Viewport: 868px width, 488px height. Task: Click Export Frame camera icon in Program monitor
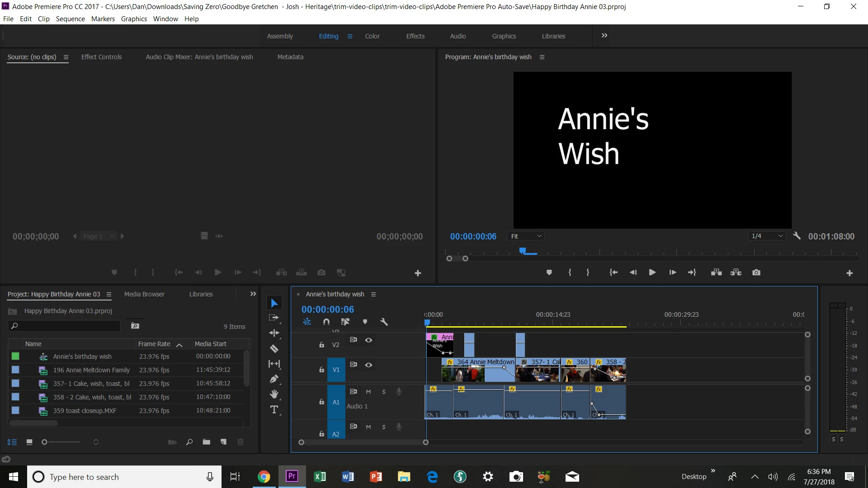[x=756, y=272]
